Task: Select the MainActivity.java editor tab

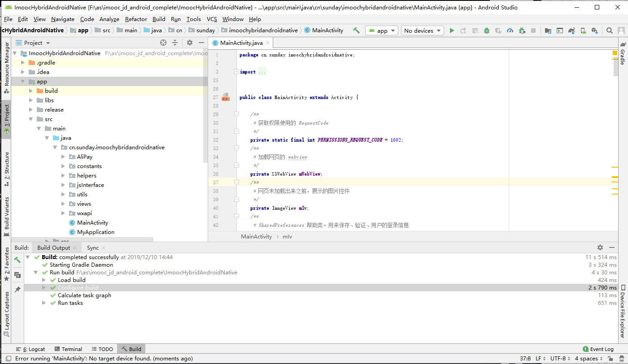Action: click(241, 43)
